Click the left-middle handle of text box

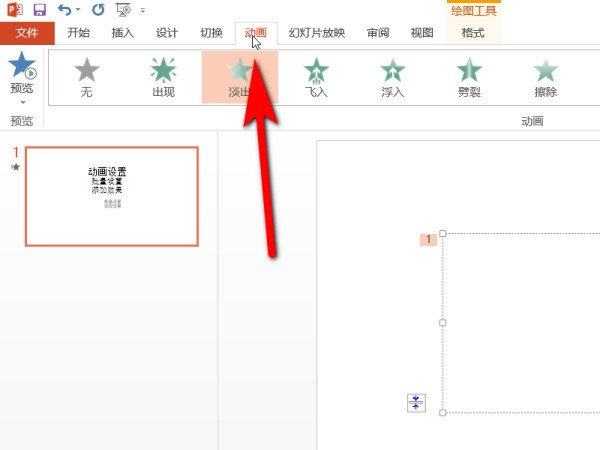pos(443,323)
